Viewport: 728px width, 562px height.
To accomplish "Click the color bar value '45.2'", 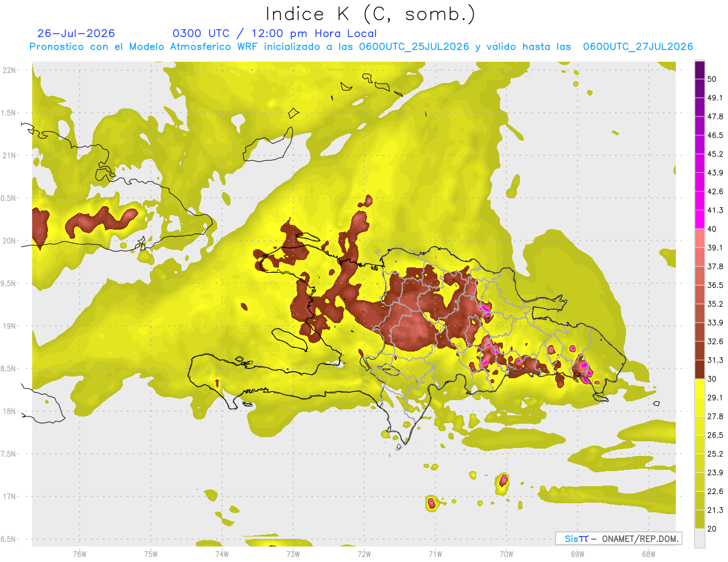I will tap(715, 154).
